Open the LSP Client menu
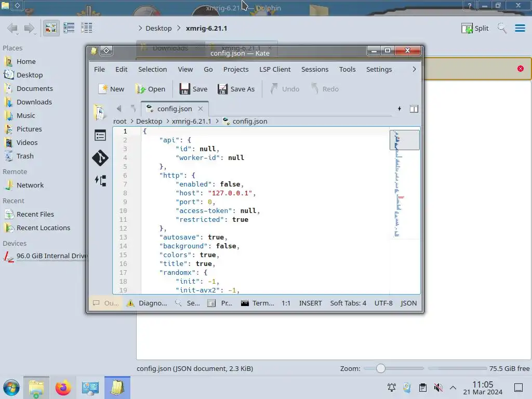The height and width of the screenshot is (399, 532). pos(275,69)
